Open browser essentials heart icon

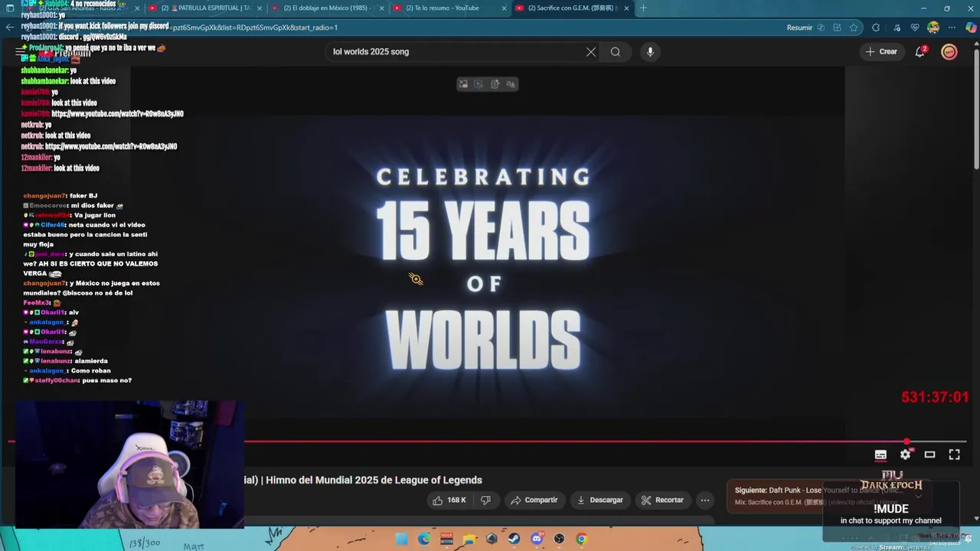click(915, 28)
